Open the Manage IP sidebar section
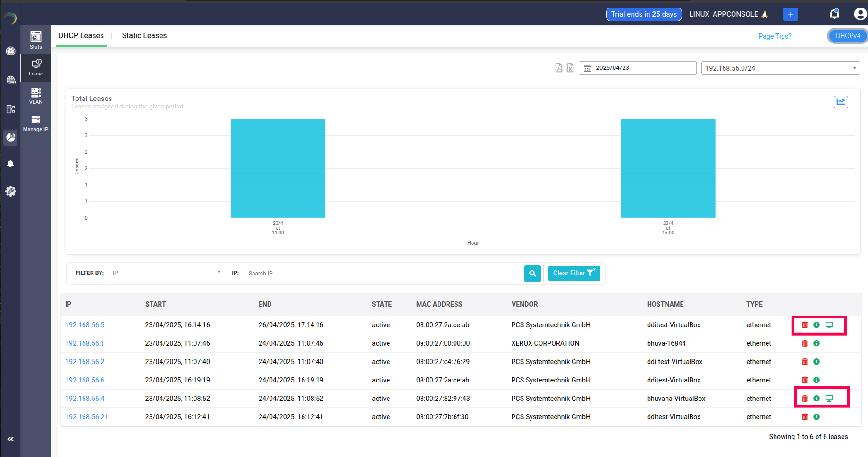 35,123
